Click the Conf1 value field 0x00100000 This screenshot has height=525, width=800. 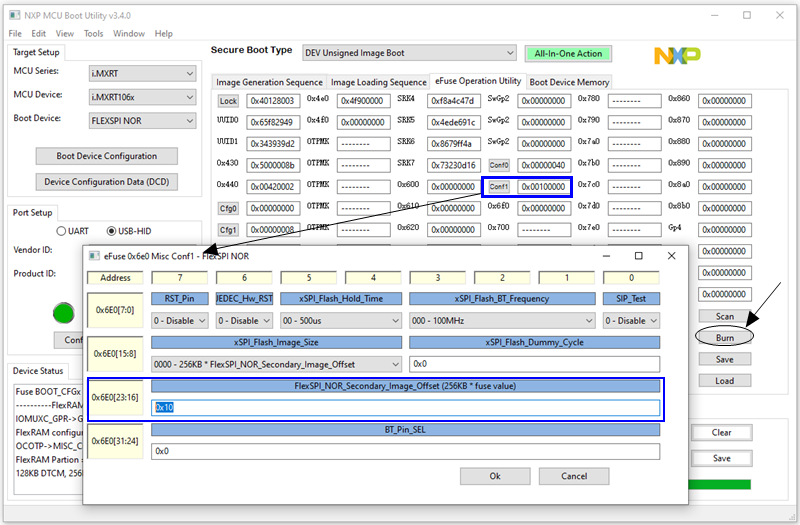click(x=544, y=187)
